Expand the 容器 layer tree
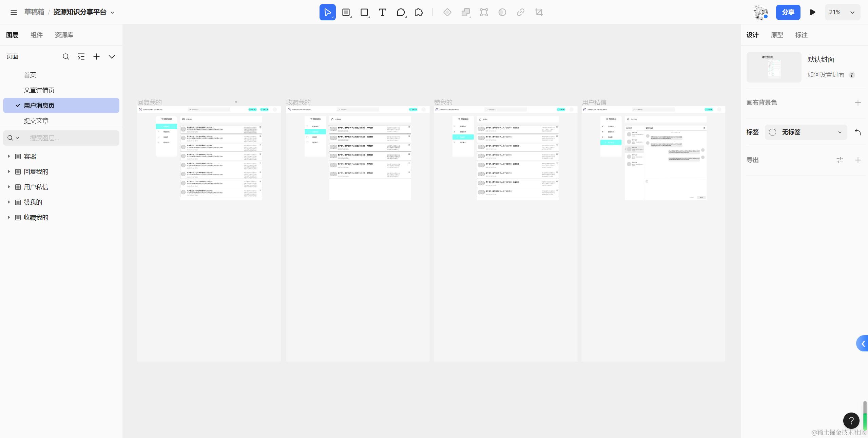868x438 pixels. click(x=9, y=156)
